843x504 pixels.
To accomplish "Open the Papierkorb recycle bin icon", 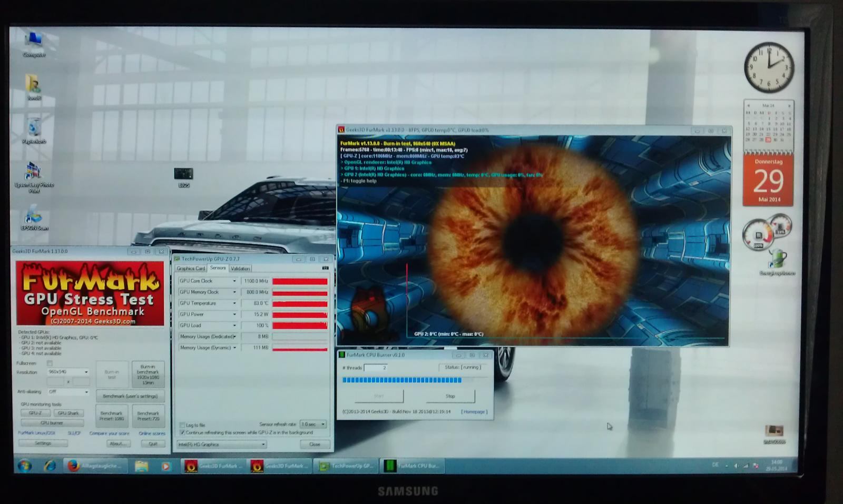I will 34,131.
